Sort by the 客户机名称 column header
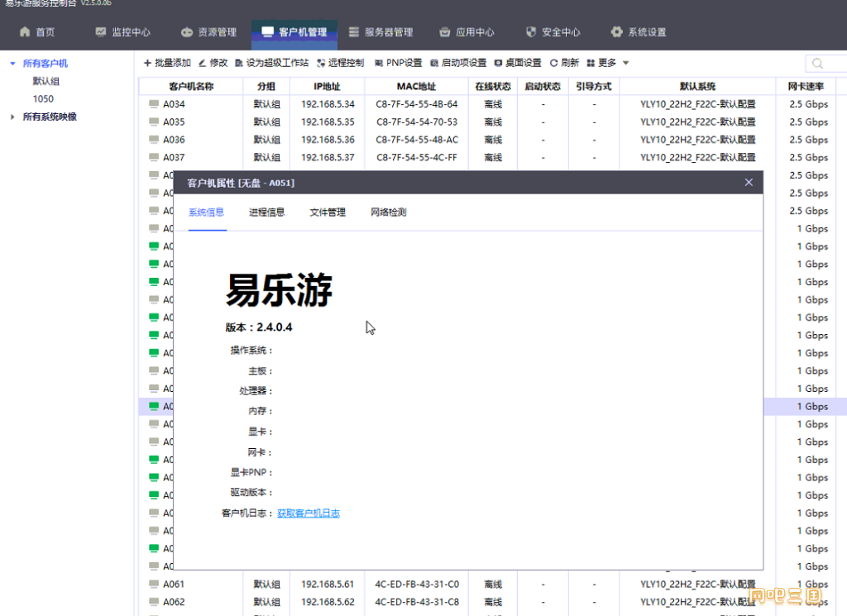Screen dimensions: 847x616 click(x=191, y=86)
